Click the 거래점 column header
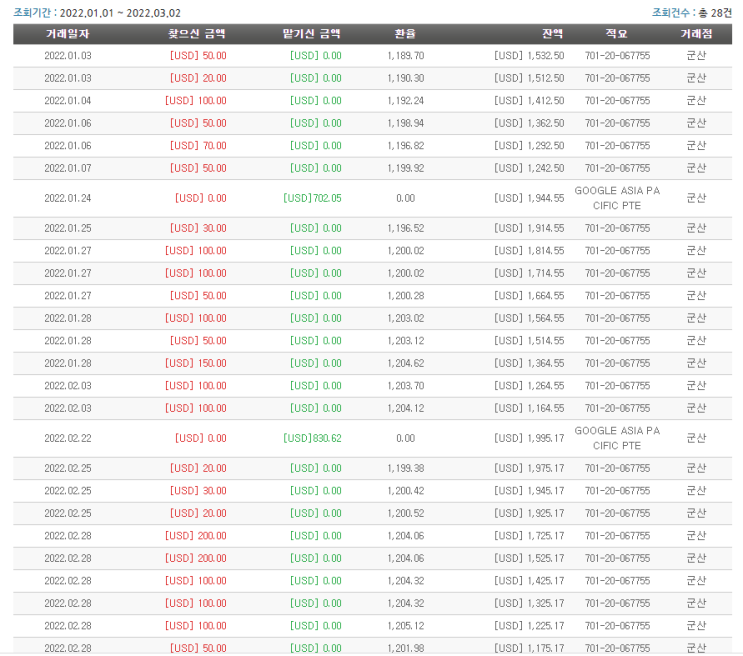743x656 pixels. [x=696, y=34]
